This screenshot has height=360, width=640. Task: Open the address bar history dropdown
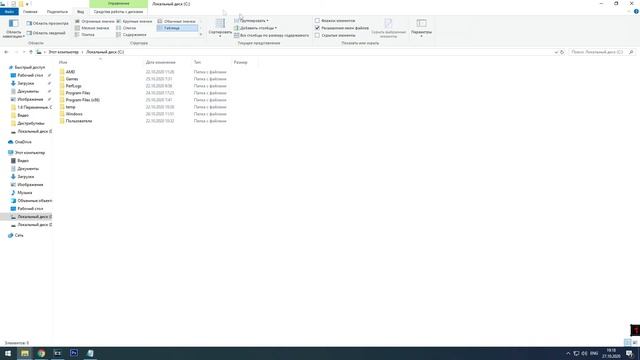[556, 52]
